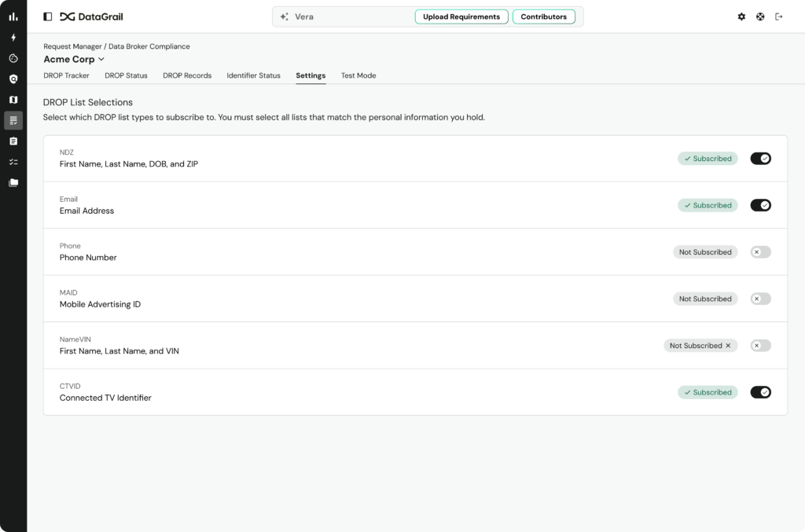Click the lightning bolt sidebar icon

pos(13,38)
